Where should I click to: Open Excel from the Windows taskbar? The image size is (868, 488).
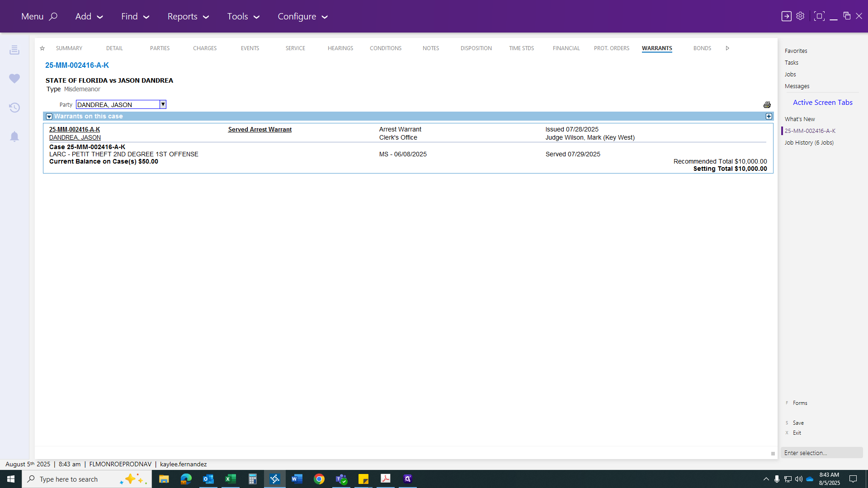(231, 479)
